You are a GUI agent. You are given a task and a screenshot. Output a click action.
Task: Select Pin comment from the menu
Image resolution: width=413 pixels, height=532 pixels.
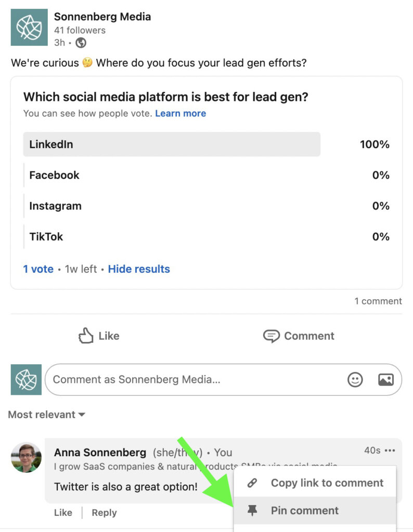pos(304,511)
